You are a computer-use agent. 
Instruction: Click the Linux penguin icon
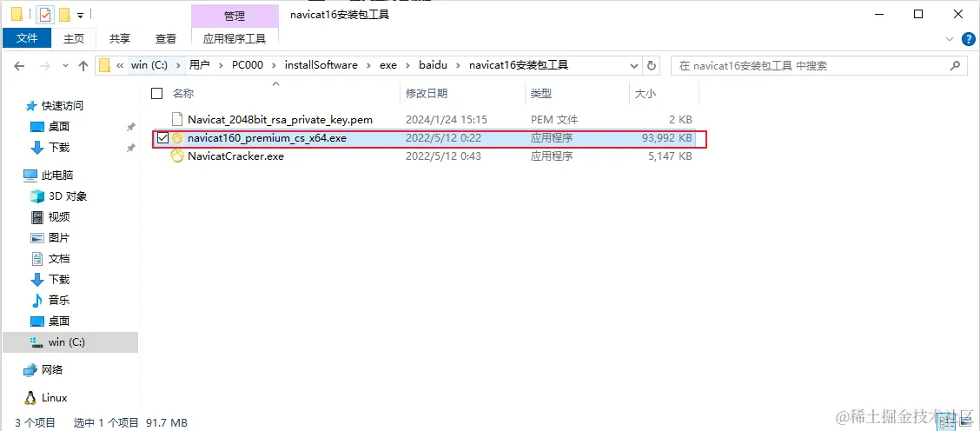30,397
